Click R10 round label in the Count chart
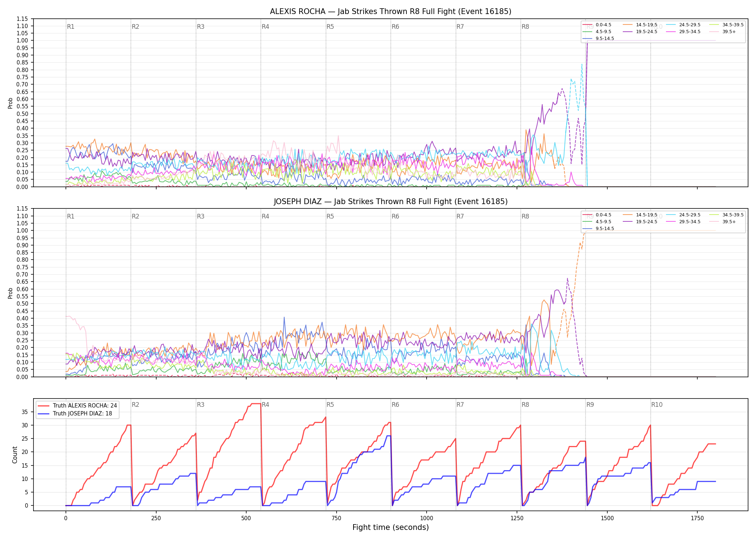 (x=657, y=405)
